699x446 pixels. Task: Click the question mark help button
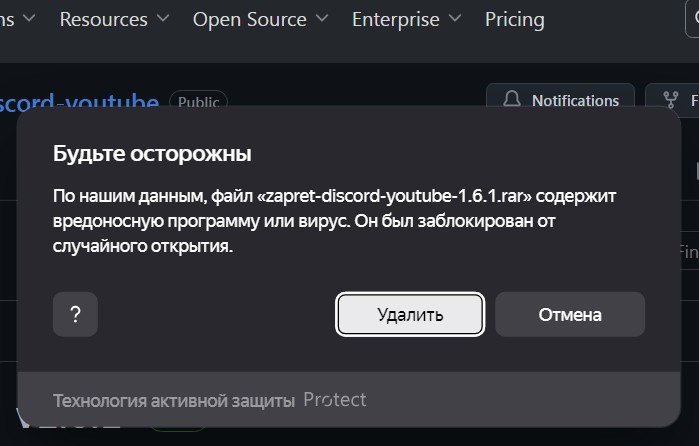pyautogui.click(x=75, y=314)
